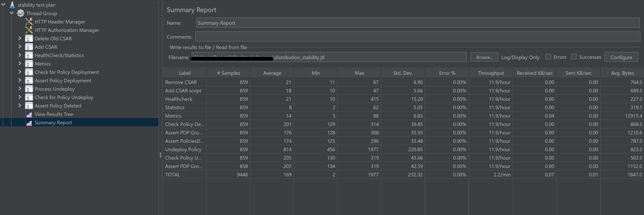Select HTTP Header Manager in tree
This screenshot has height=215, width=644.
pos(60,22)
